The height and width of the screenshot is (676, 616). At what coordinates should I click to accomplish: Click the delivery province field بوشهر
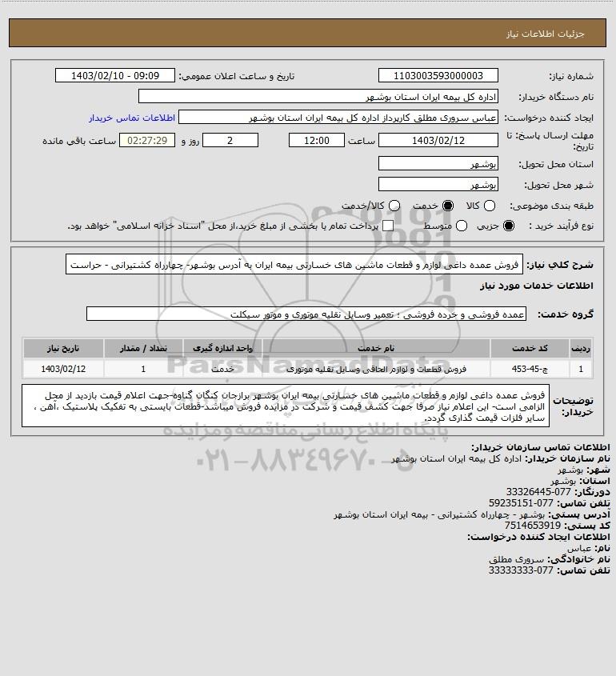[438, 164]
